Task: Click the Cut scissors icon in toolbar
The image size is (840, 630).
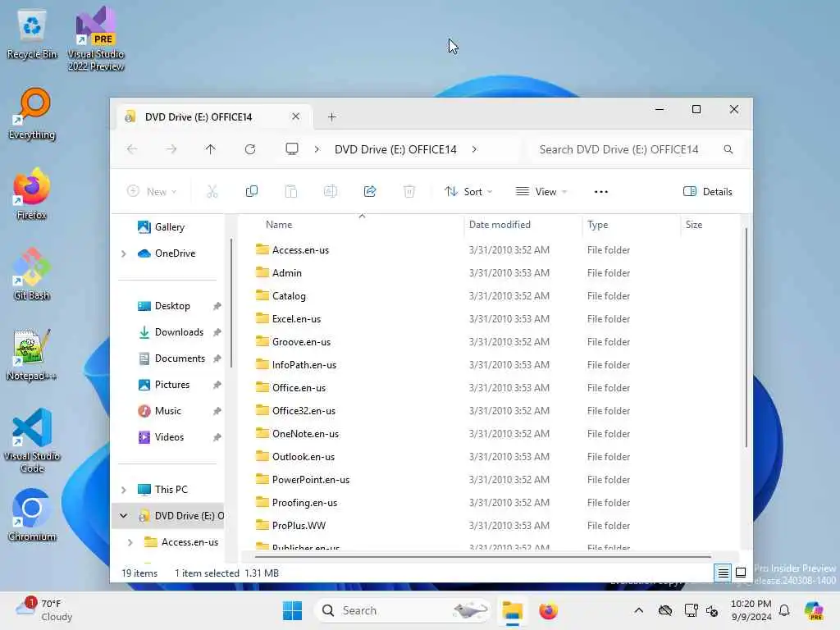Action: click(212, 191)
